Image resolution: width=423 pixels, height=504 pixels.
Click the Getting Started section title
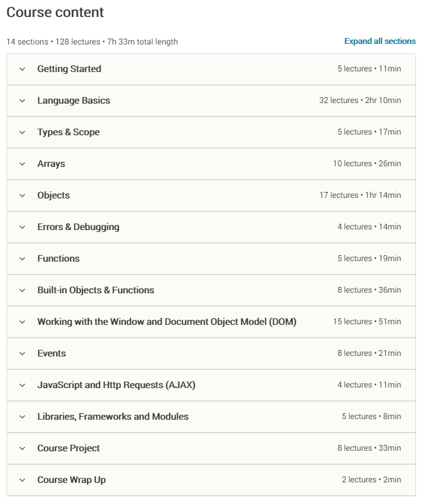(x=69, y=69)
